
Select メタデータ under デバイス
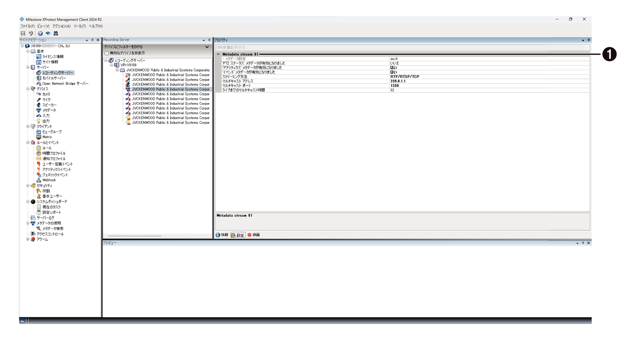pos(49,110)
